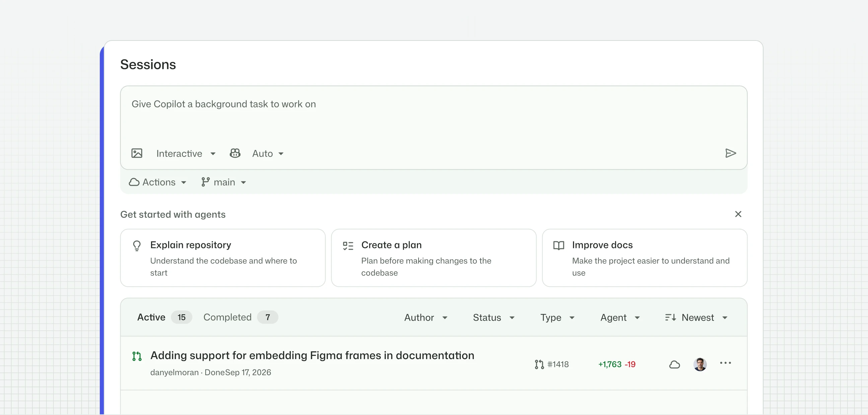The width and height of the screenshot is (868, 415).
Task: Click the 15 badge beside Active
Action: click(x=181, y=317)
